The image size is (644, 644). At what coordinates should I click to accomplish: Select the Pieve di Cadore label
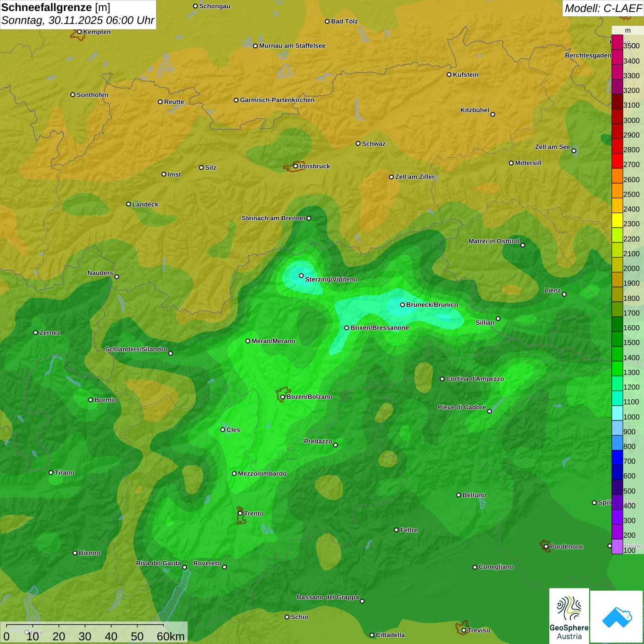[x=462, y=407]
